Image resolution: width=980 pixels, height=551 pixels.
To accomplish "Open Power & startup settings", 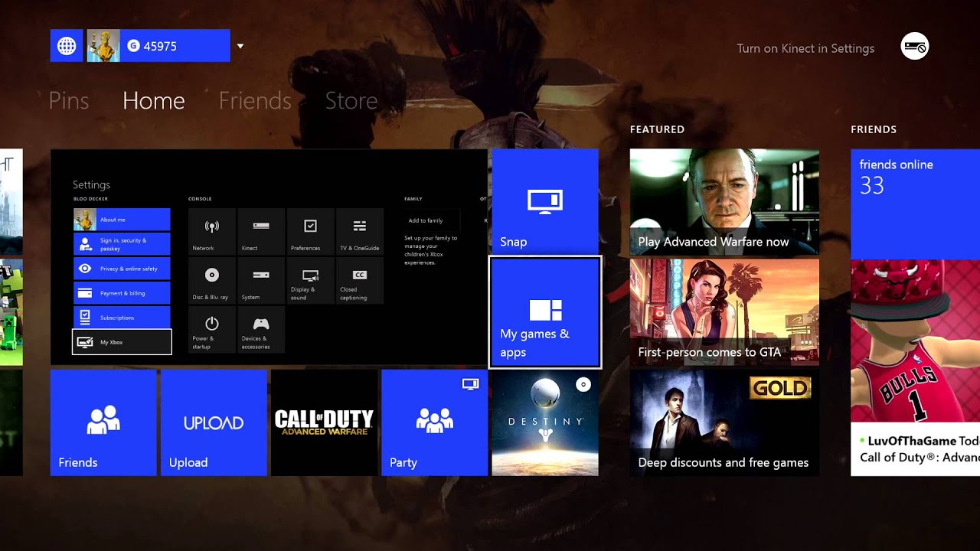I will click(x=212, y=330).
